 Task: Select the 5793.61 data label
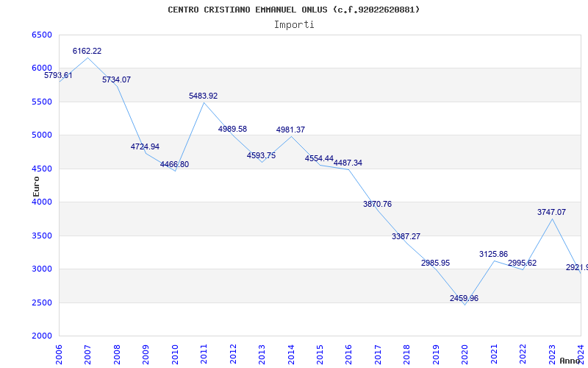(x=58, y=75)
